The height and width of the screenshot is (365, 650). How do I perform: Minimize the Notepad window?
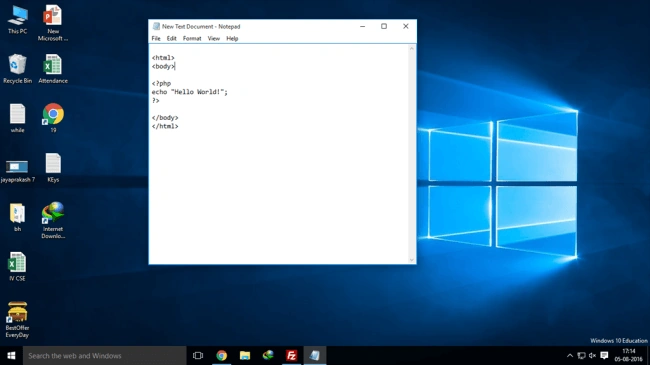coord(362,26)
